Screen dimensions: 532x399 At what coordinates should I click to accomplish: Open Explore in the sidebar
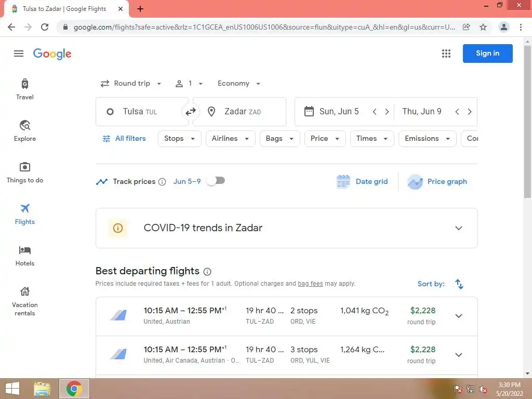click(x=25, y=131)
